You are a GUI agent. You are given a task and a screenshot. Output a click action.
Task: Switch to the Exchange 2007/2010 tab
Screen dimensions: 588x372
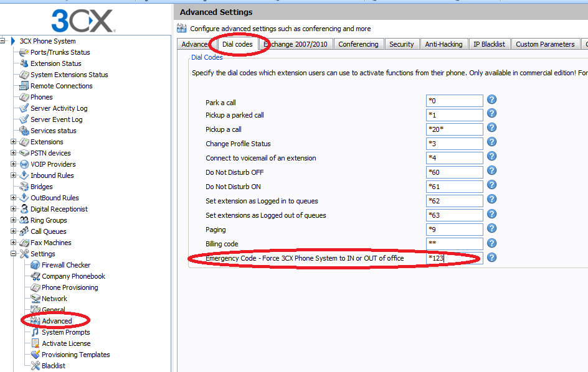tap(295, 44)
